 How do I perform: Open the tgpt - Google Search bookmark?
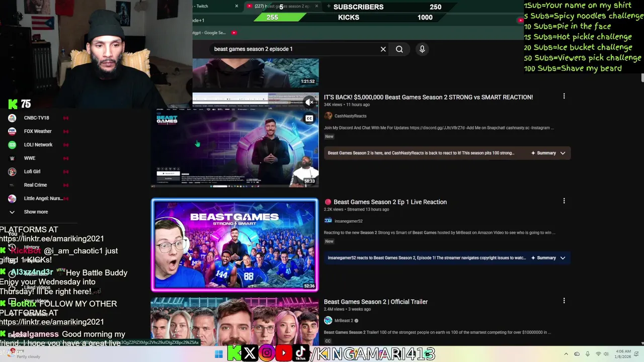click(x=210, y=33)
